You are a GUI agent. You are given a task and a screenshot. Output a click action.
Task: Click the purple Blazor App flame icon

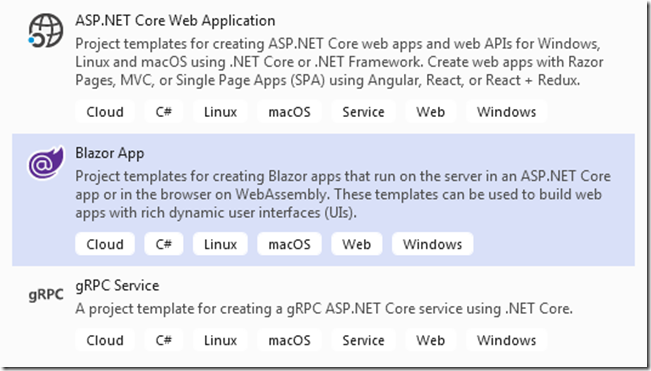[x=46, y=163]
